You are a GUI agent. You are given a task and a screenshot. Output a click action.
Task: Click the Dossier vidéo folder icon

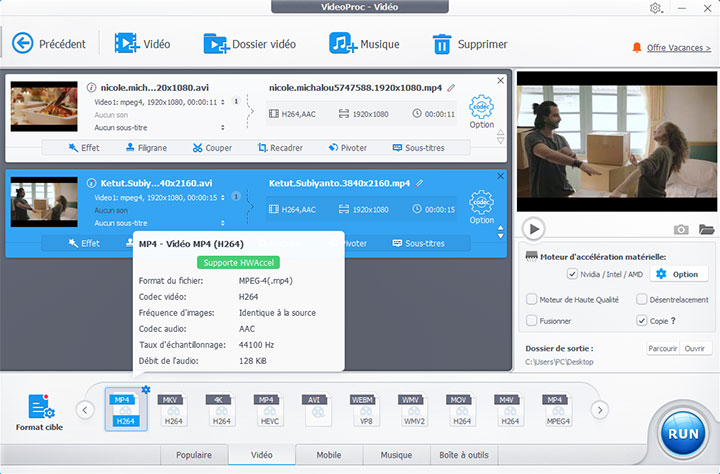[215, 44]
